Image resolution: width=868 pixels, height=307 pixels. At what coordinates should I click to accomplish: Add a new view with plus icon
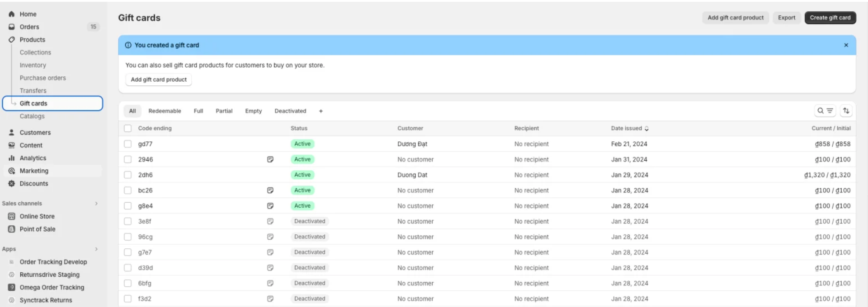coord(321,111)
